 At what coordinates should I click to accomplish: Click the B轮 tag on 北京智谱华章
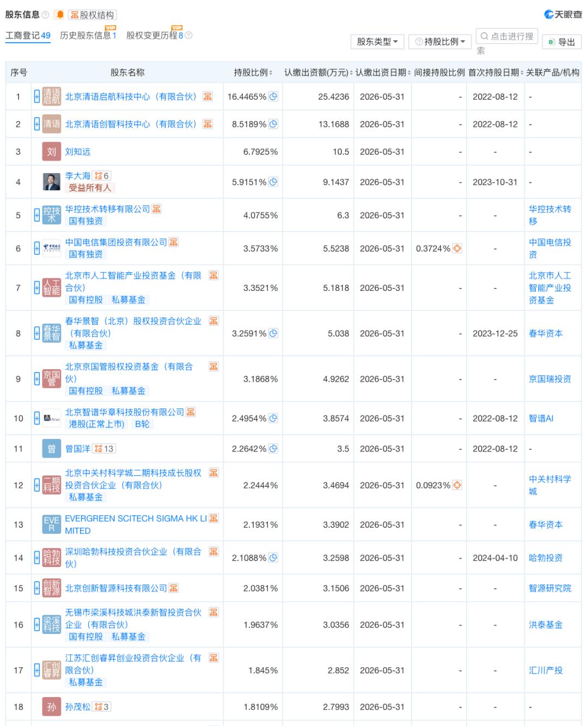[x=142, y=424]
